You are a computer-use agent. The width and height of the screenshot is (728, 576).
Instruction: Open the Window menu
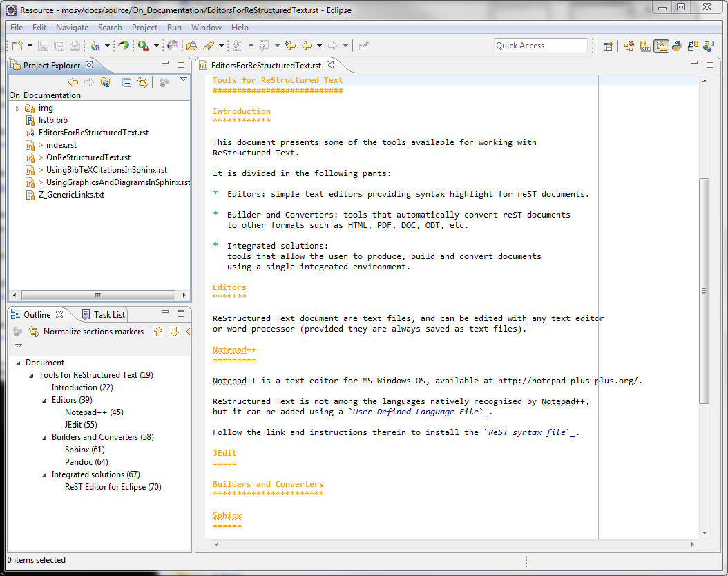pos(206,28)
